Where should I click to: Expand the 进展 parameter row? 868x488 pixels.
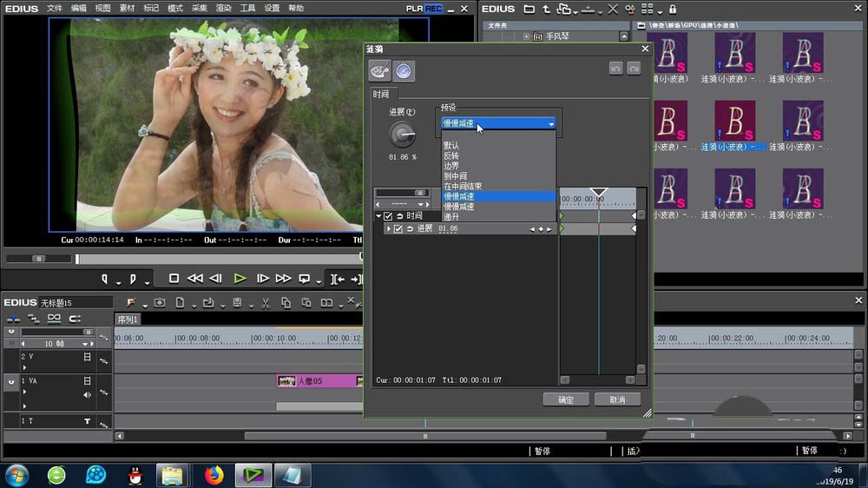click(x=388, y=229)
